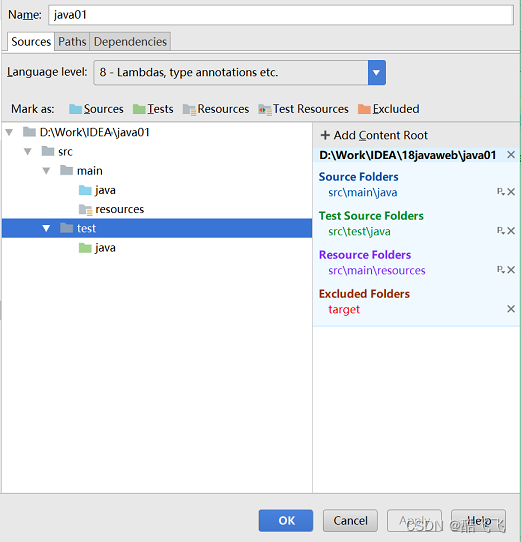Unmark resource folder src\main\resources
The width and height of the screenshot is (521, 542).
point(511,270)
